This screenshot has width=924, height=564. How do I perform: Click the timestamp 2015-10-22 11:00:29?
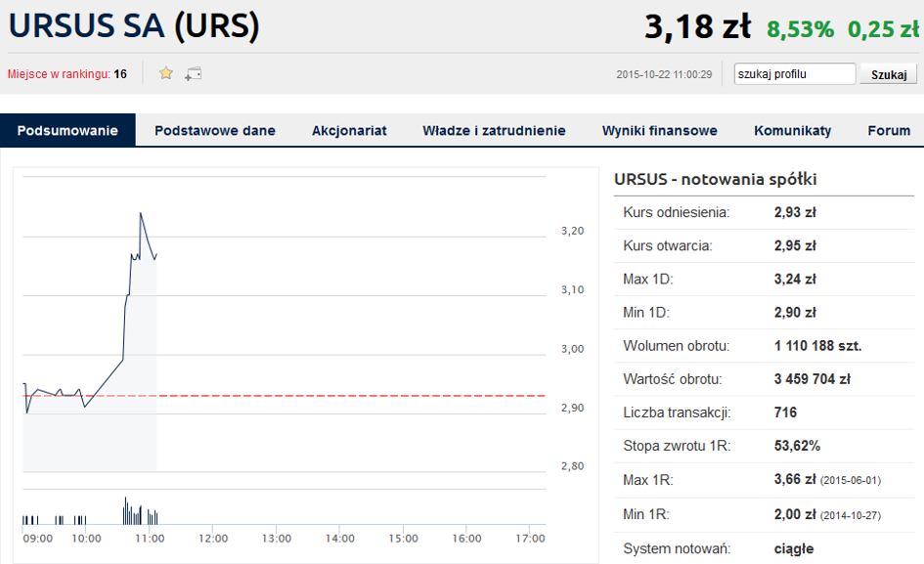point(664,74)
